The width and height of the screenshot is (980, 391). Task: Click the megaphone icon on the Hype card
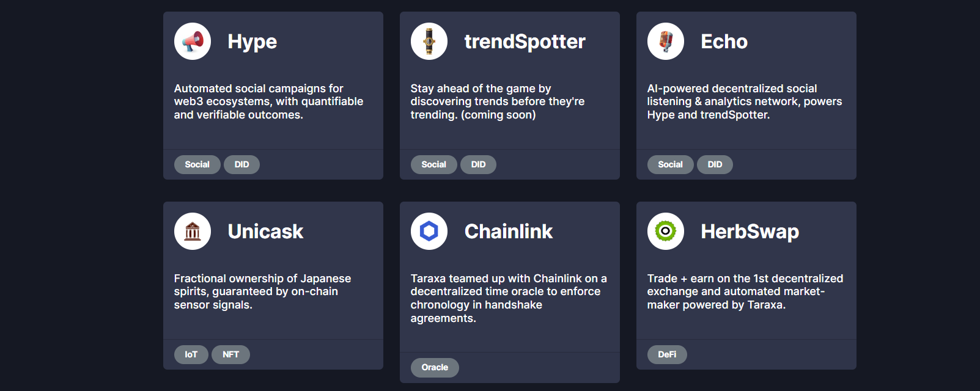(x=192, y=41)
